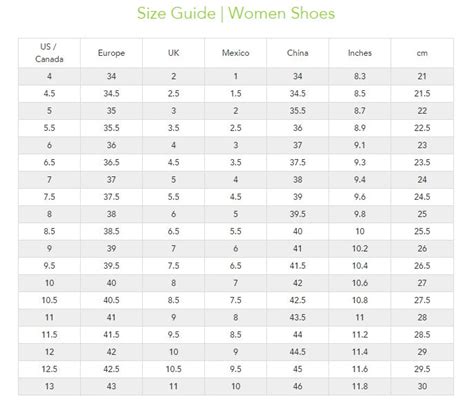
Task: Click the 'Mexico' column header
Action: point(236,53)
